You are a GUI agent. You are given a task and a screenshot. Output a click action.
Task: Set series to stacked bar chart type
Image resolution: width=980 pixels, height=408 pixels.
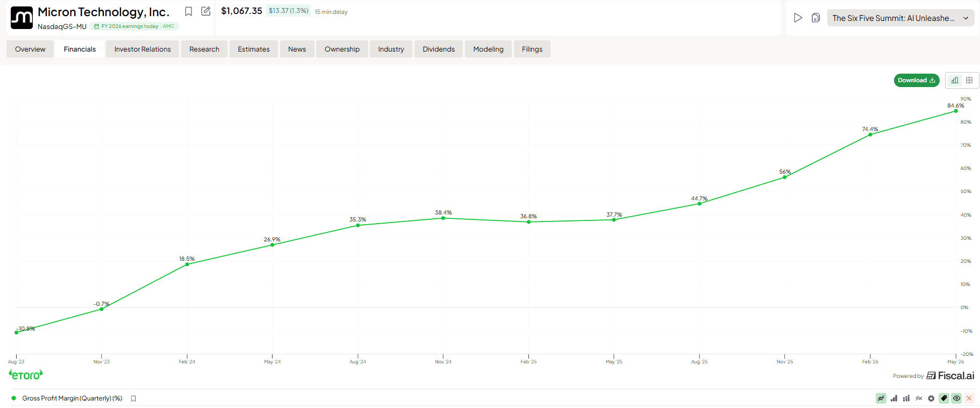[x=906, y=398]
